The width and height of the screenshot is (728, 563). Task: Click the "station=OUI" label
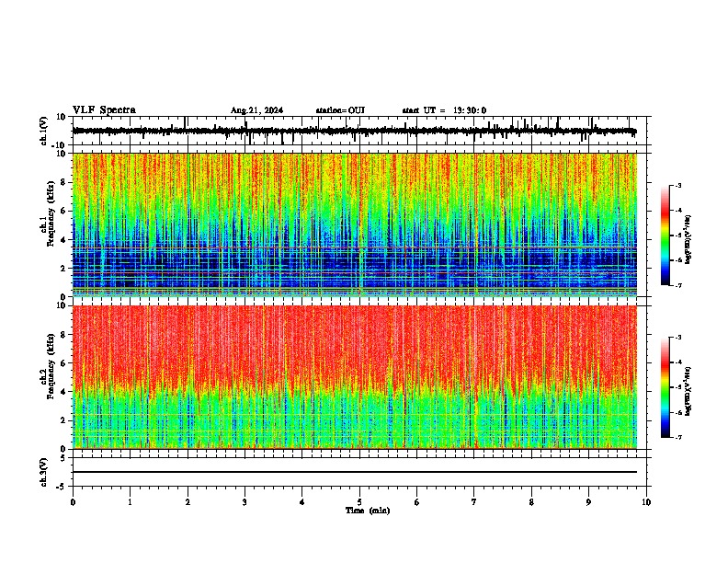click(x=340, y=110)
